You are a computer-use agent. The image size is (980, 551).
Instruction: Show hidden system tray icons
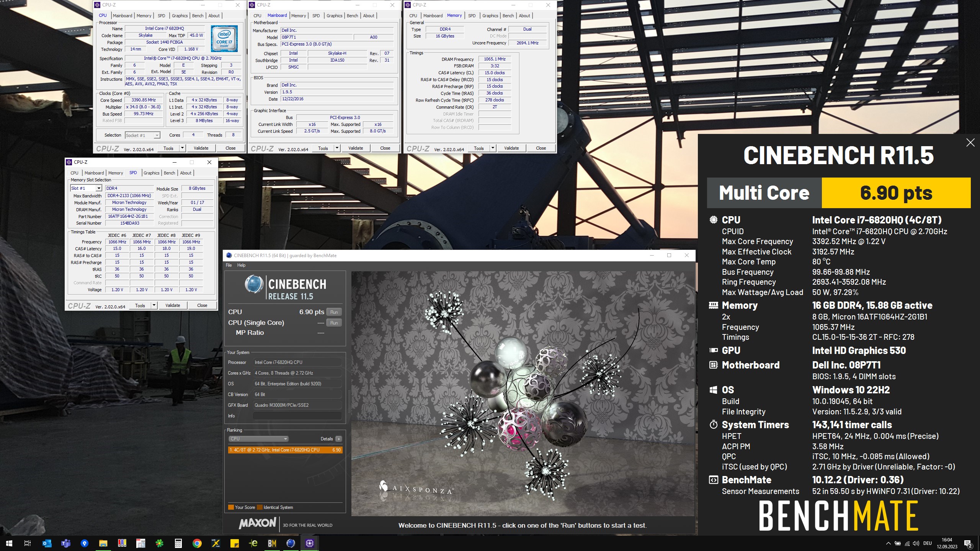(888, 543)
